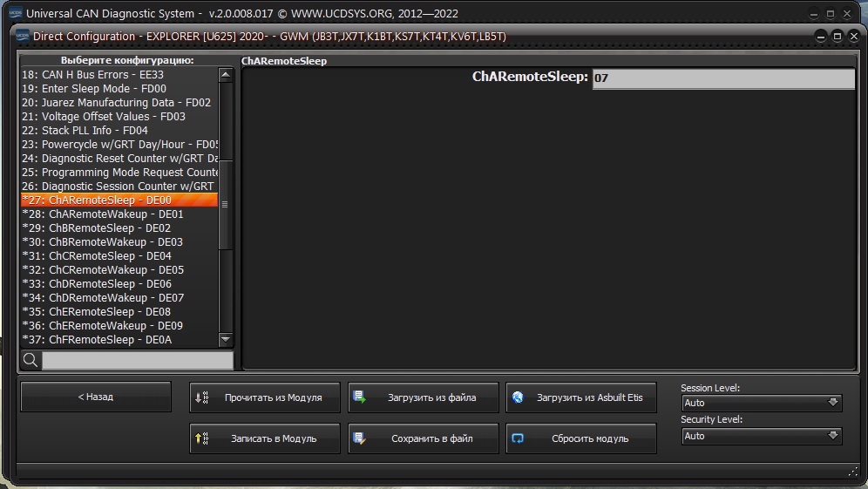Open the Security Level dropdown
Screen dimensions: 868x489
762,436
